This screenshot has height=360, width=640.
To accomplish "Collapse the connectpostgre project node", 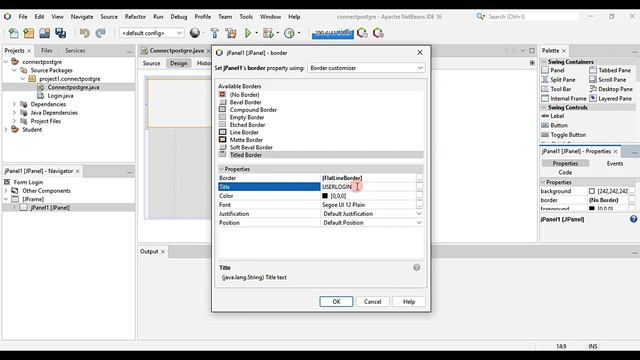I will [6, 62].
